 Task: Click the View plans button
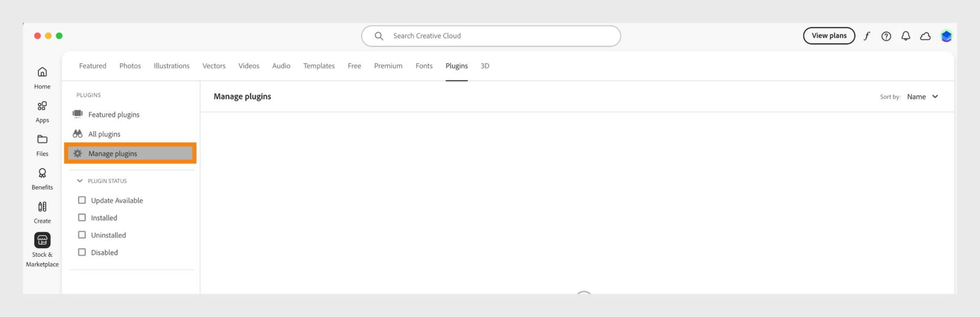(x=829, y=36)
